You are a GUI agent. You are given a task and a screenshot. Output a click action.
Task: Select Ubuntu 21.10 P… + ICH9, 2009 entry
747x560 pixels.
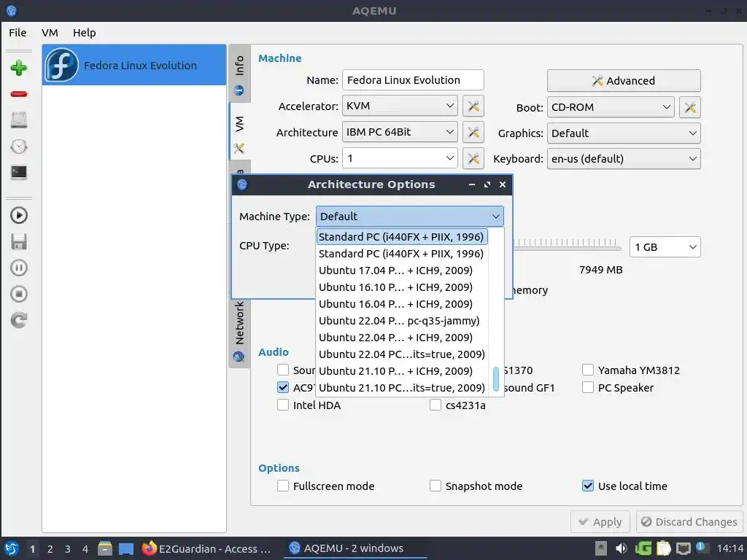pyautogui.click(x=402, y=370)
